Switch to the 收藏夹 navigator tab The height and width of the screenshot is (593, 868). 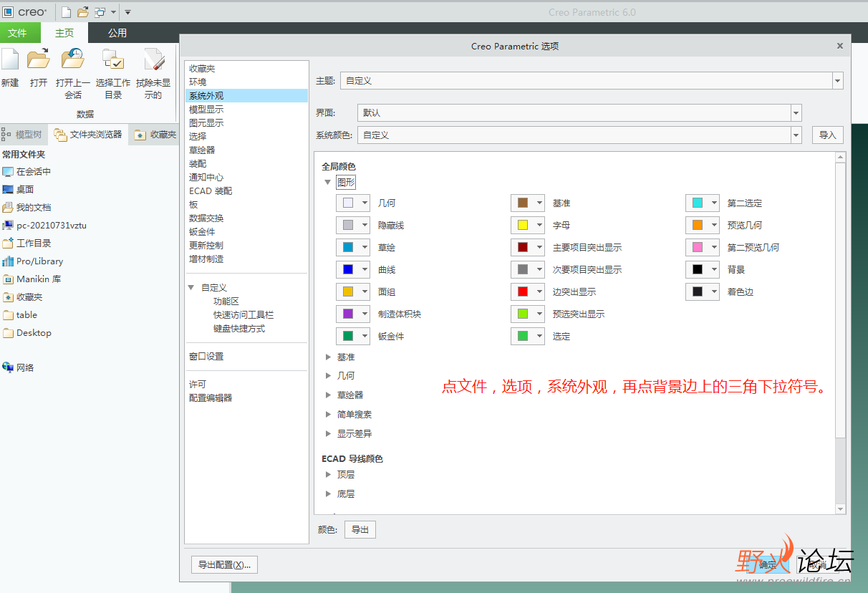155,135
